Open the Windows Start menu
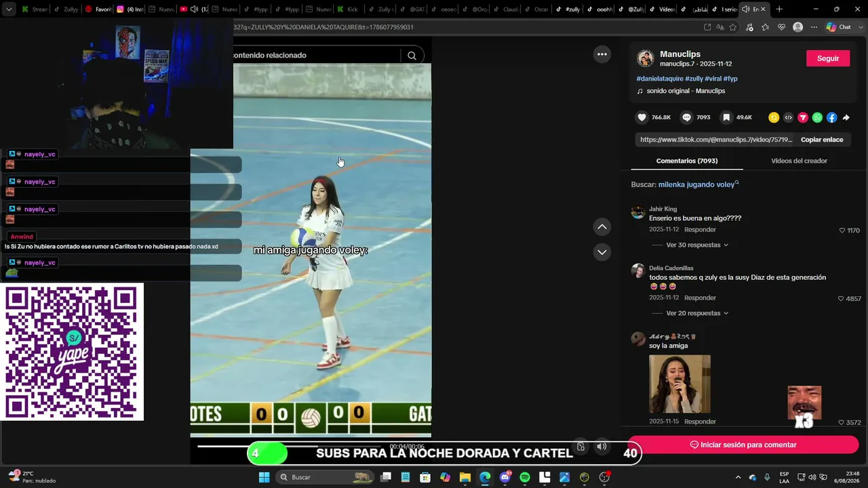868x488 pixels. point(264,477)
